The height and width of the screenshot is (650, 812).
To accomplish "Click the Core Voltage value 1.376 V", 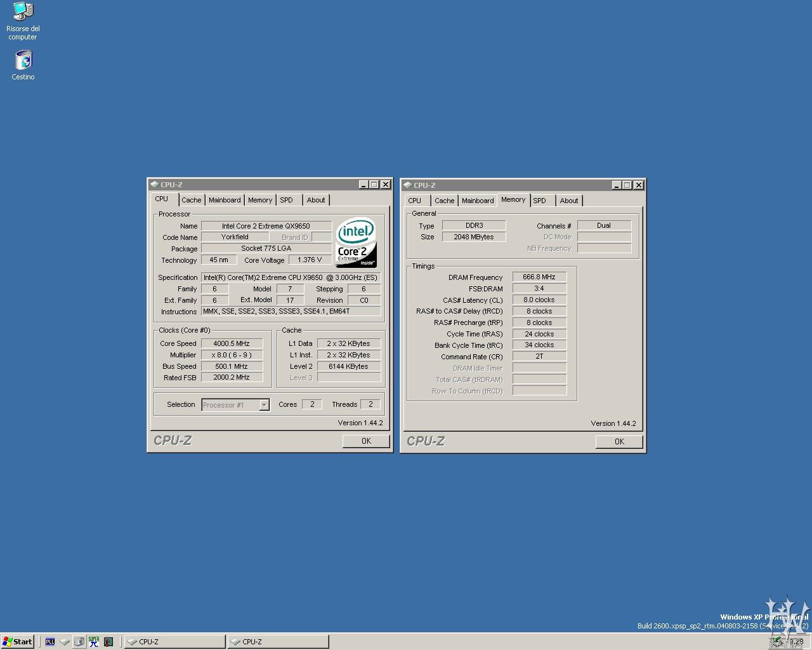I will point(310,260).
